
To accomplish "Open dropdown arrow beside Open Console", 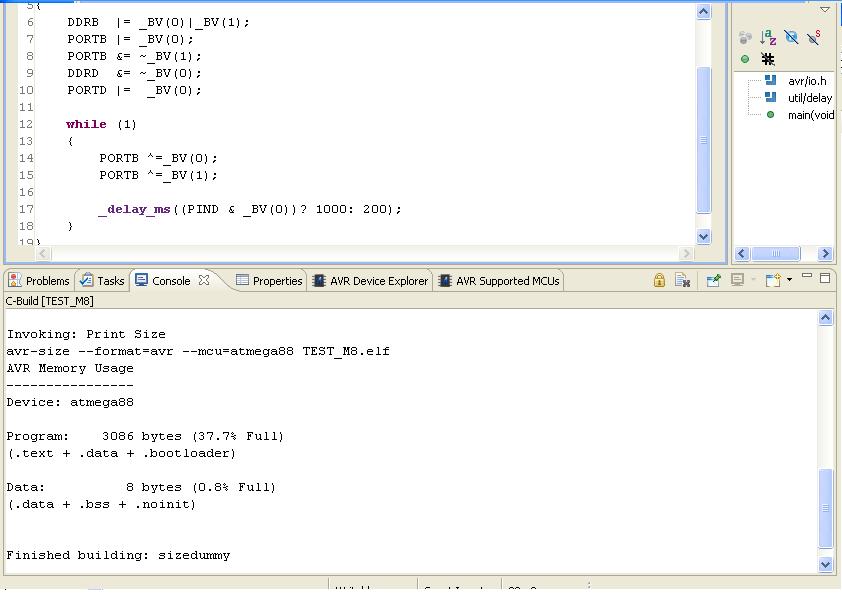I will [789, 279].
